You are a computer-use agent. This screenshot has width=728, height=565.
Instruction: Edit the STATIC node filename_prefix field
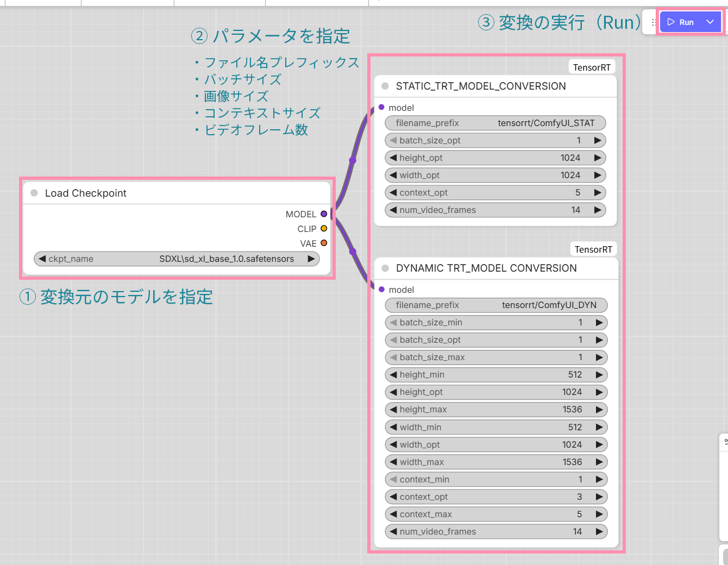point(495,123)
